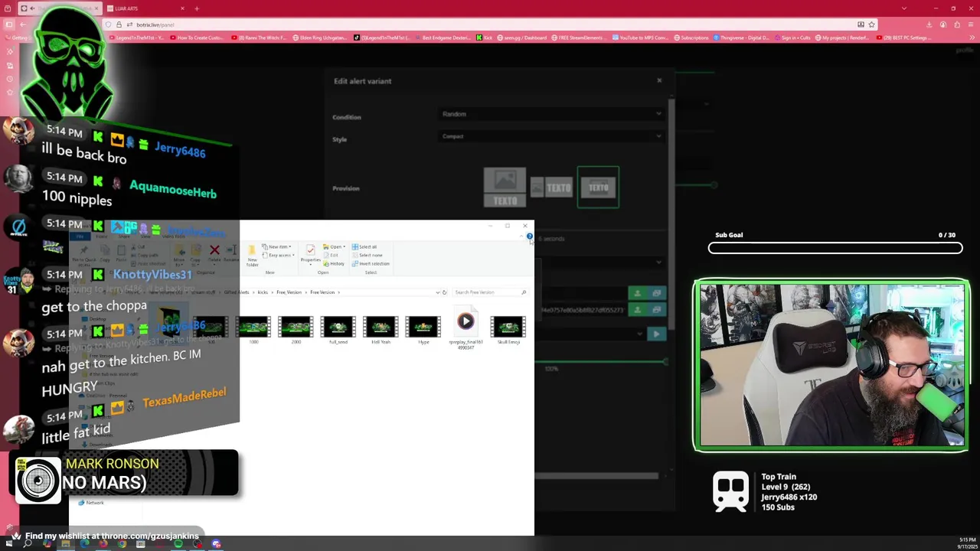Open the New folder button in File Explorer

(252, 256)
